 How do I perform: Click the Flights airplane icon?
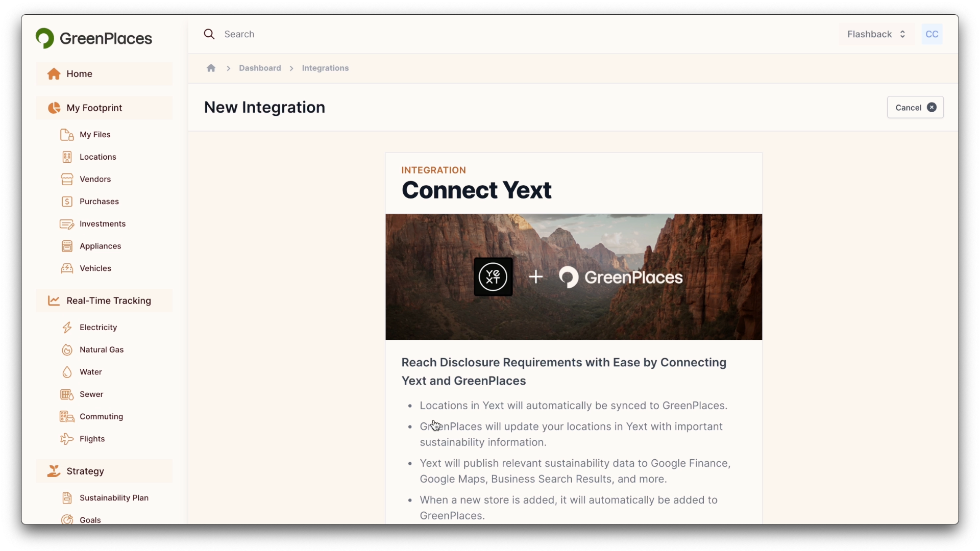(x=67, y=439)
